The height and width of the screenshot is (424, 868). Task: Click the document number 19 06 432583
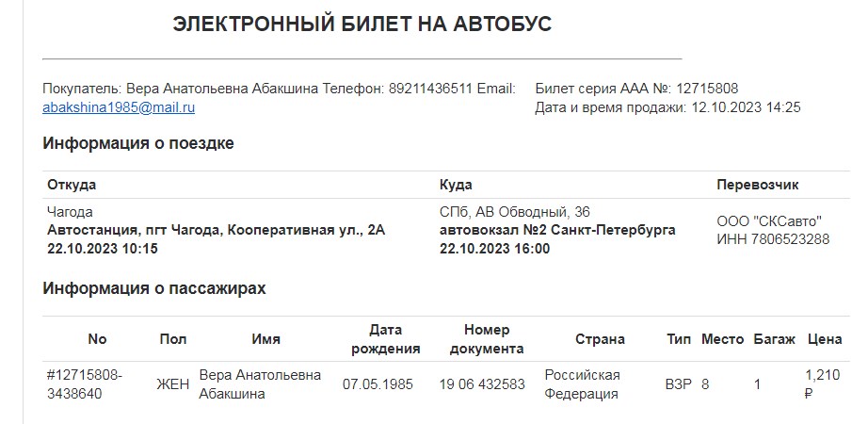(x=482, y=384)
